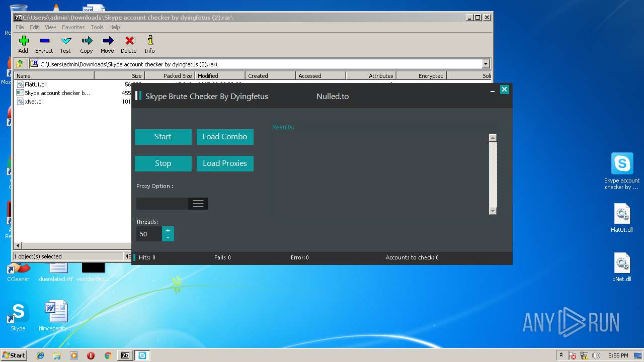Click inside the Results text area

[381, 174]
